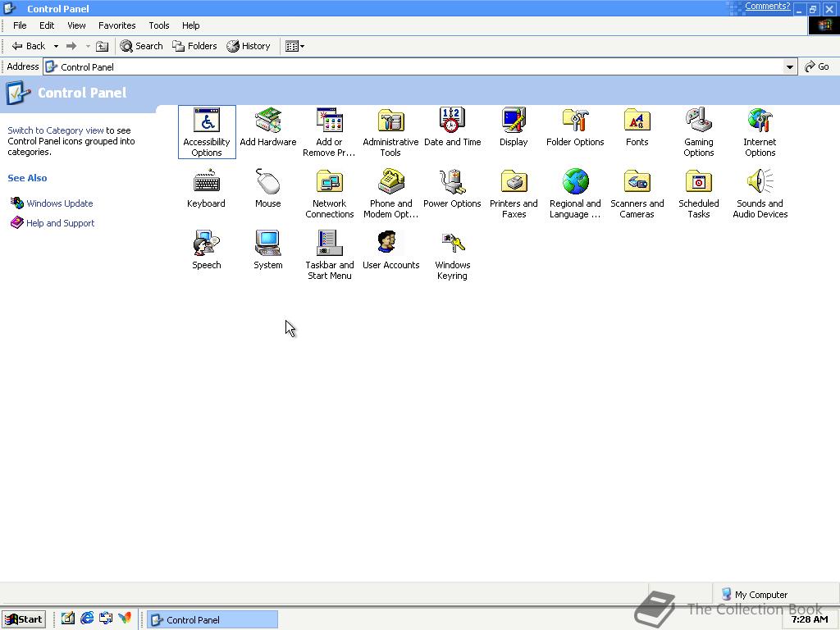This screenshot has height=630, width=840.
Task: Open Regional and Language globe icon
Action: (575, 194)
